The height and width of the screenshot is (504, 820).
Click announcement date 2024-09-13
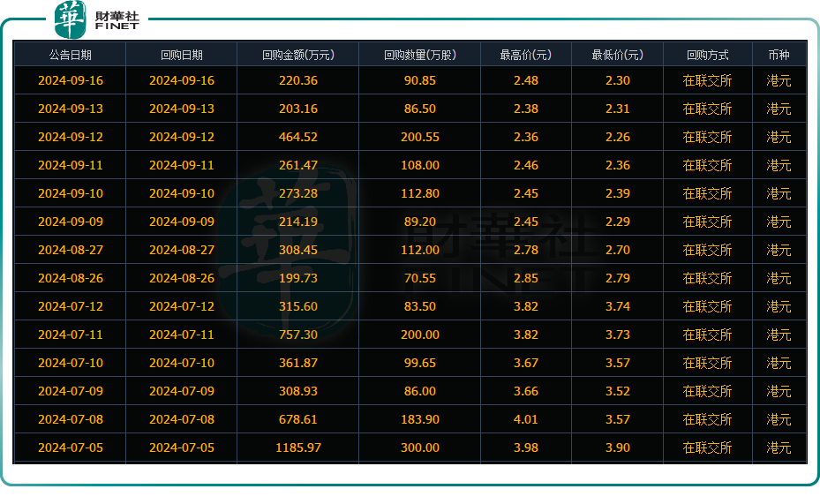(x=71, y=109)
